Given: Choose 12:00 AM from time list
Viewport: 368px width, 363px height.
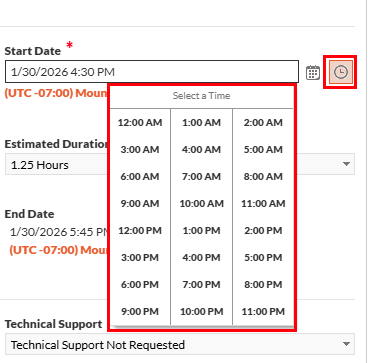Looking at the screenshot, I should (140, 123).
